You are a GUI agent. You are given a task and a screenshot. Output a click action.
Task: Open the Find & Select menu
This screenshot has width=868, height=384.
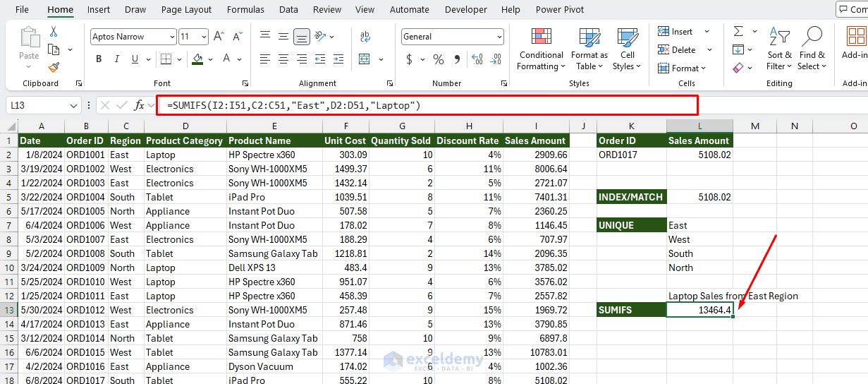coord(812,49)
